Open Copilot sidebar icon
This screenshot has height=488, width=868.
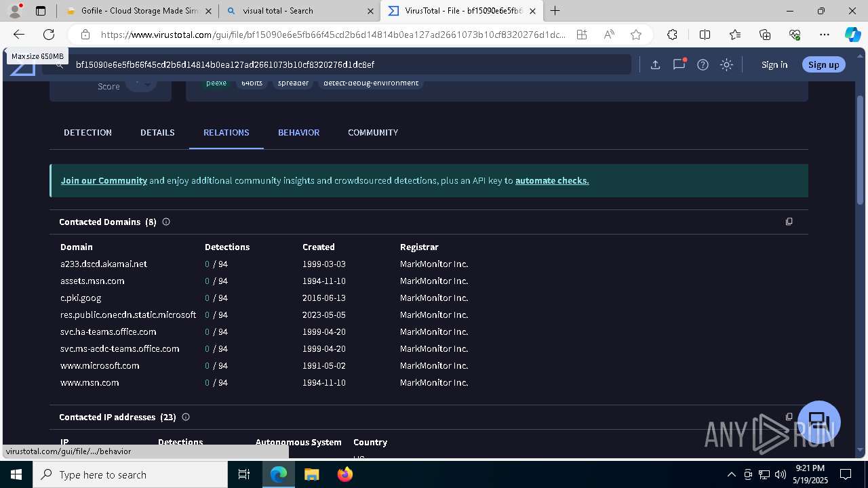point(852,35)
